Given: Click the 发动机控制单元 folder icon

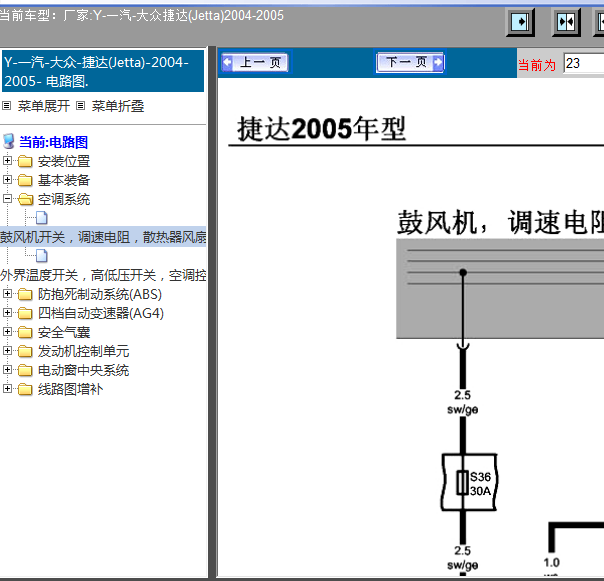Looking at the screenshot, I should 25,351.
